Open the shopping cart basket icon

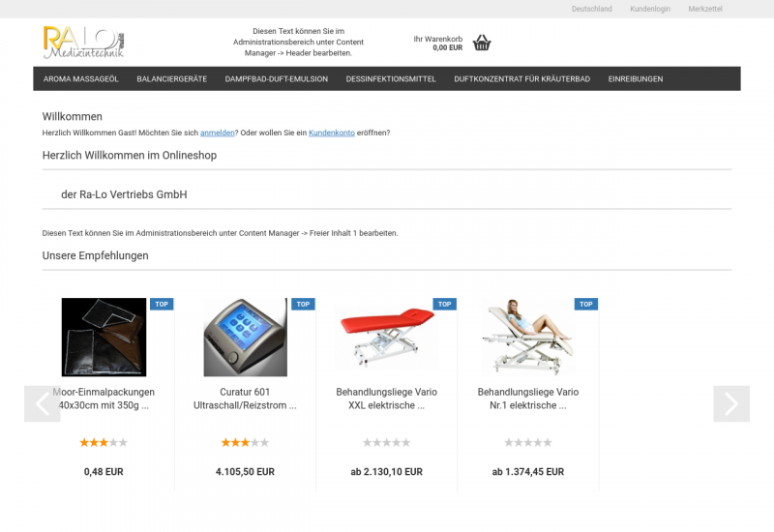(x=481, y=43)
